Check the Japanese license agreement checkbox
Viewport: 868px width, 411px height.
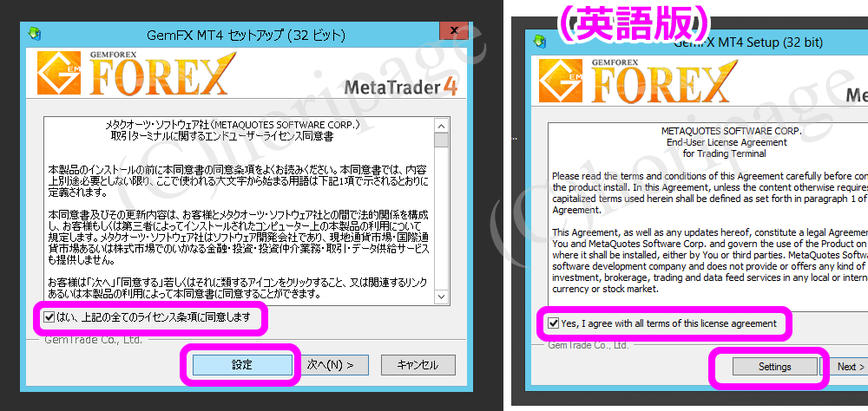(49, 317)
